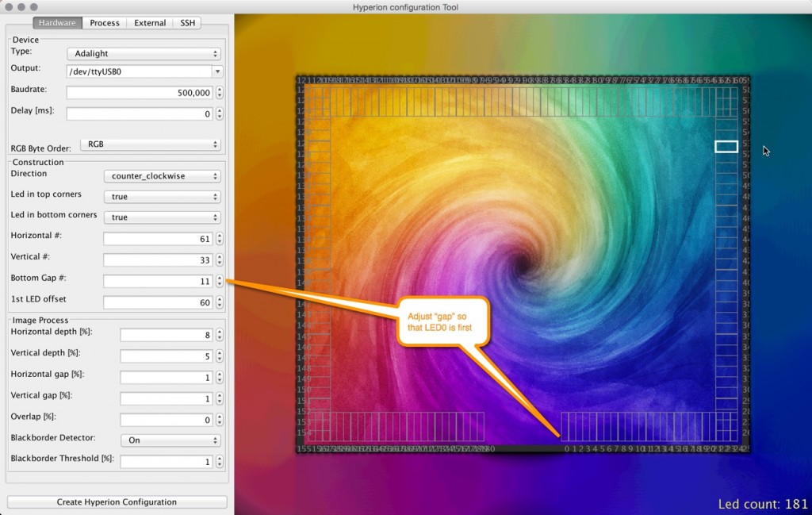Increase the Horizontal LED count
Image resolution: width=812 pixels, height=515 pixels.
pyautogui.click(x=220, y=235)
